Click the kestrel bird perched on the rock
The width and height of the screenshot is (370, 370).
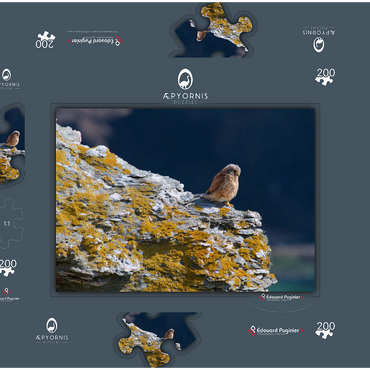click(223, 184)
